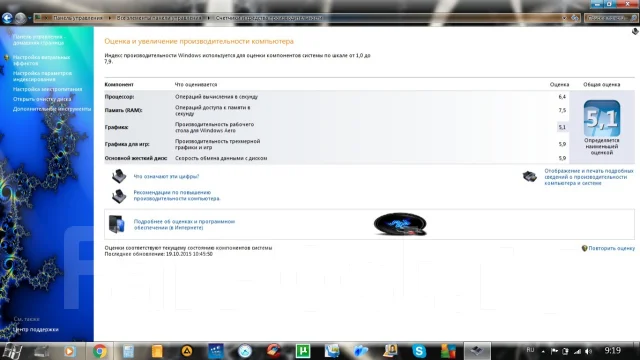Viewport: 640px width, 360px height.
Task: Open the help icon at top right
Action: tap(635, 31)
